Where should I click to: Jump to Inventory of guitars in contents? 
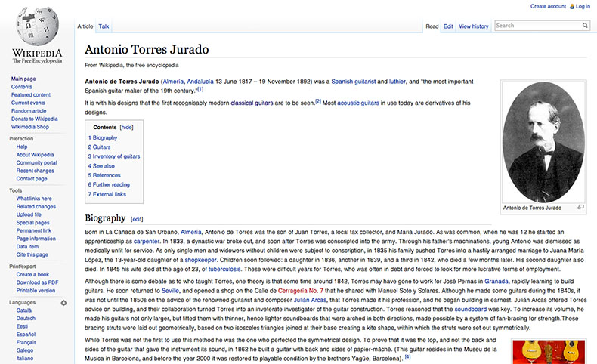point(113,156)
